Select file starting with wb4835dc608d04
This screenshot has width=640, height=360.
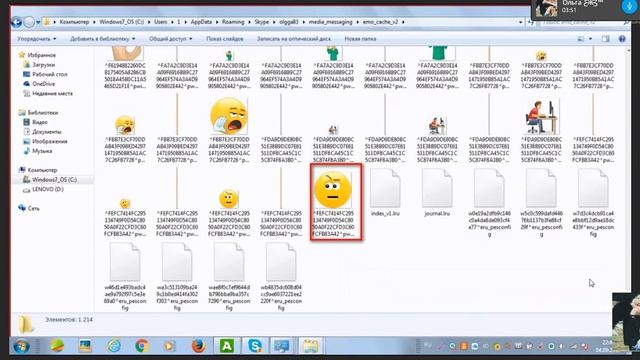coord(281,277)
